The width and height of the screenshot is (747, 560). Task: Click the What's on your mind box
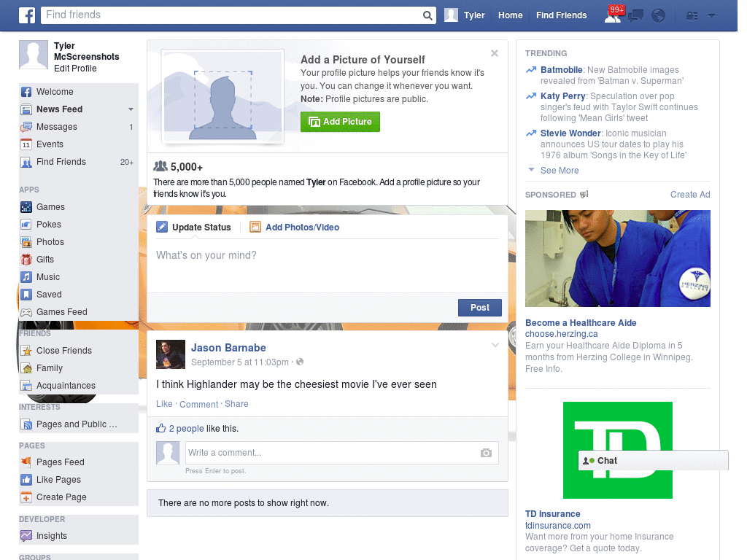click(x=328, y=264)
